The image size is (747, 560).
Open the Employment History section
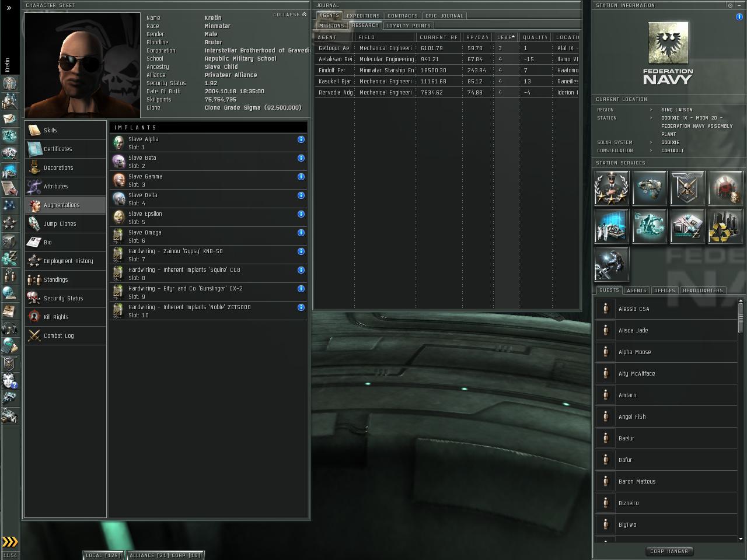click(65, 261)
